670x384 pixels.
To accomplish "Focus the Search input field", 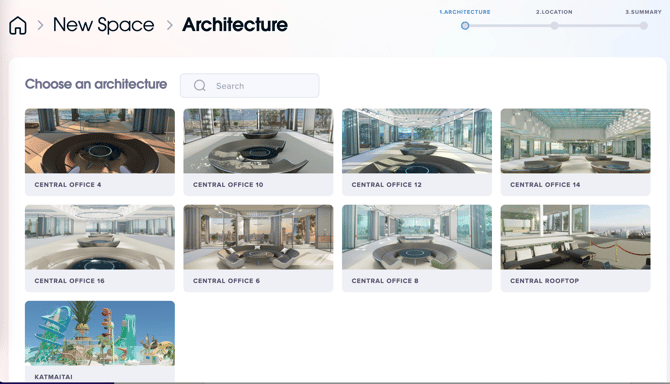I will 250,85.
